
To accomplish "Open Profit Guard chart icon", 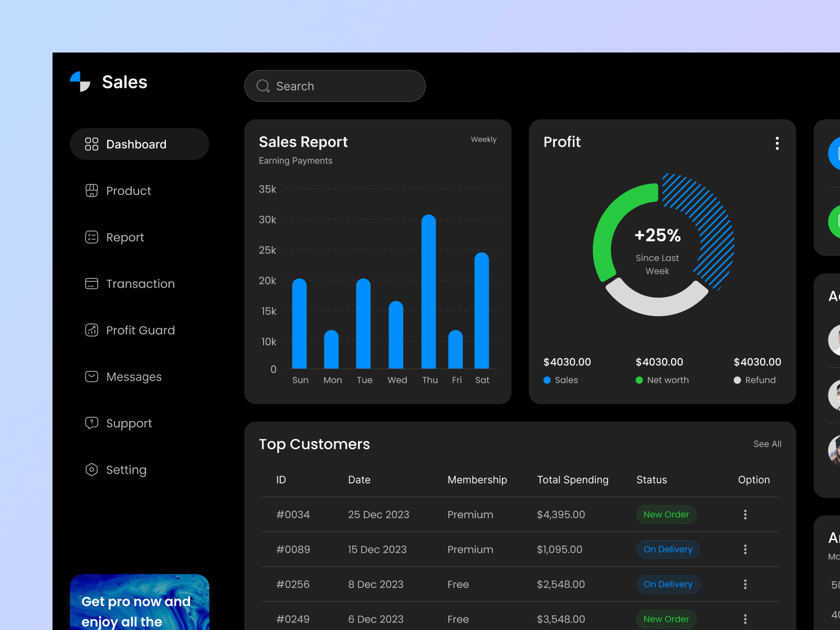I will (92, 330).
